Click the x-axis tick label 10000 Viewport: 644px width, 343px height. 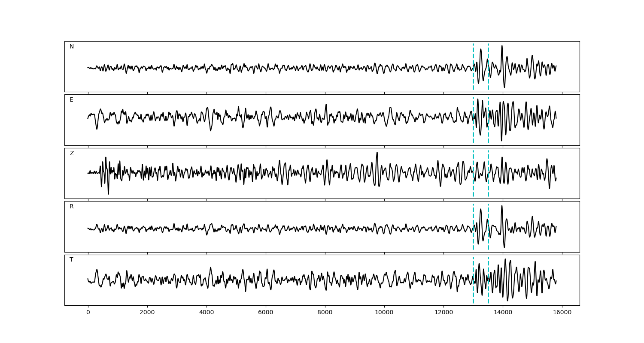[x=384, y=313]
